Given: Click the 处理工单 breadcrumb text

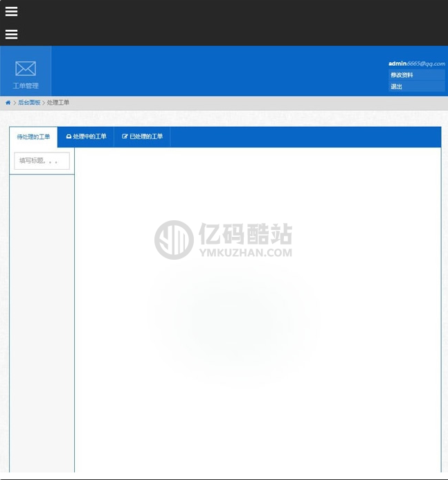Looking at the screenshot, I should coord(58,103).
